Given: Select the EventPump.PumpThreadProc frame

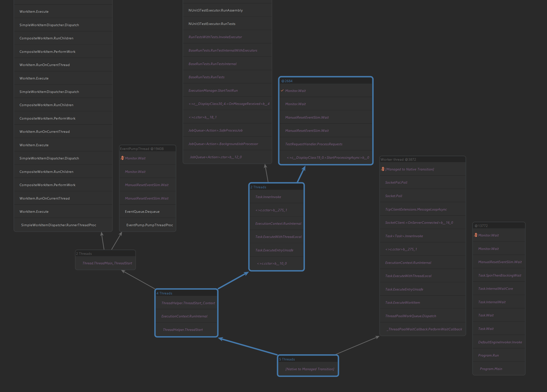Looking at the screenshot, I should point(149,225).
